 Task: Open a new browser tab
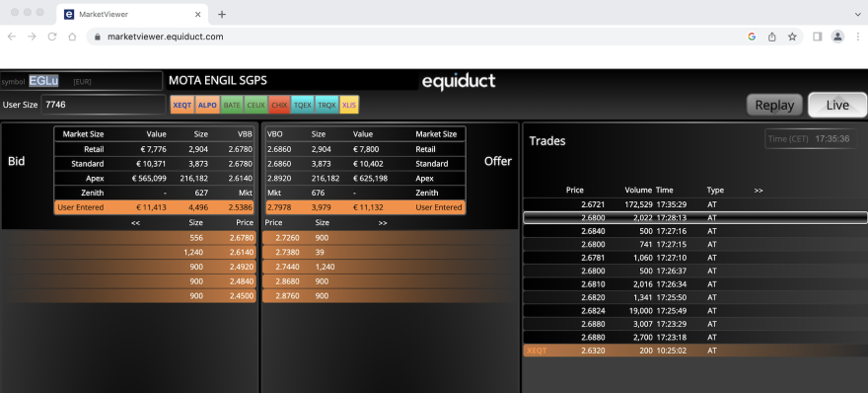tap(221, 15)
